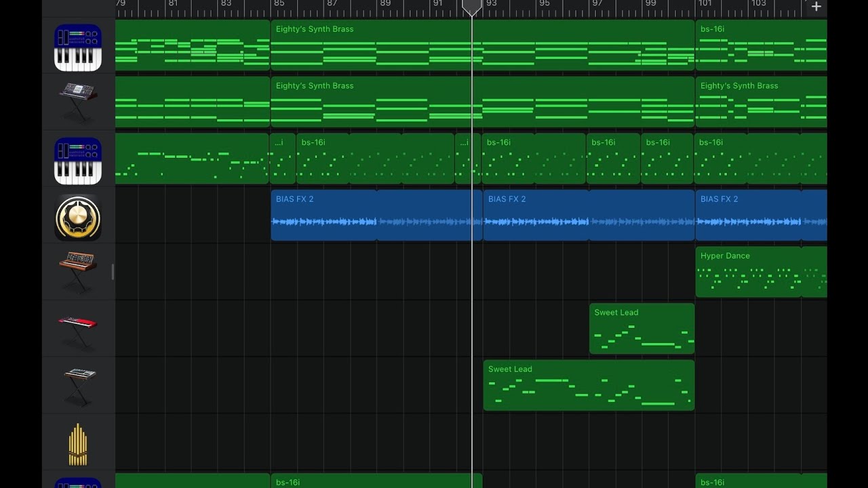The height and width of the screenshot is (488, 868).
Task: Select third track's bs-16i region at bar 99
Action: (667, 159)
